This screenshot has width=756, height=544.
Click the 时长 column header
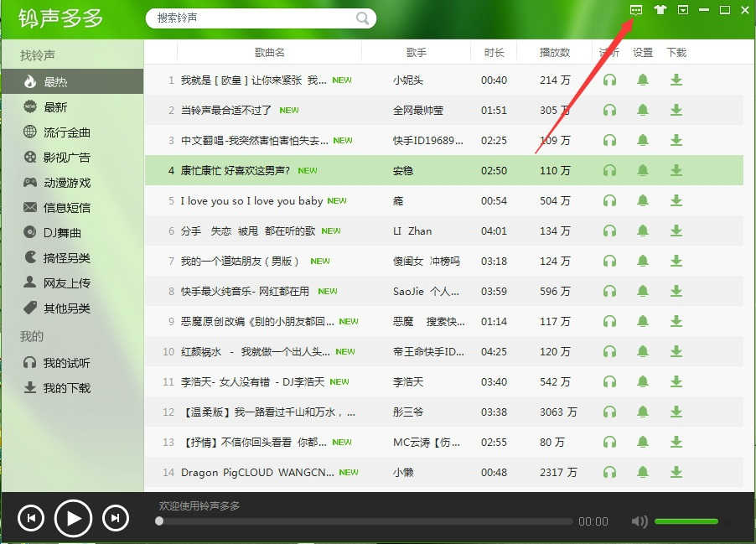coord(494,52)
